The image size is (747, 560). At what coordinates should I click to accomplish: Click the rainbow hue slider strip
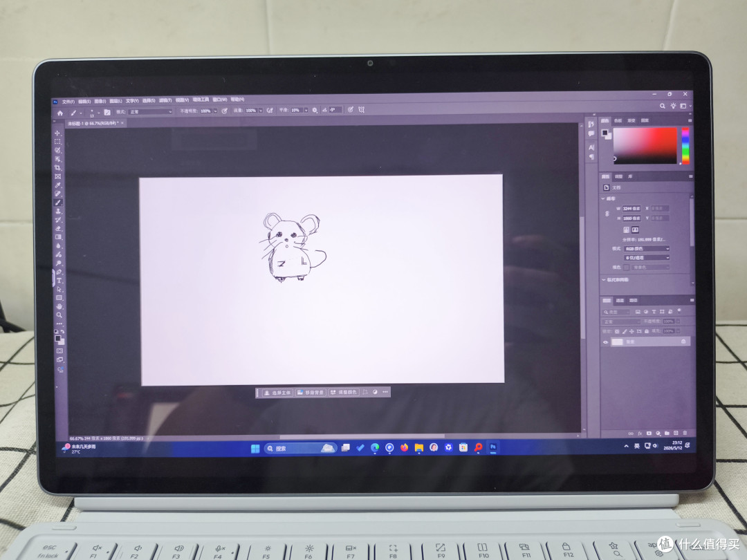point(685,145)
